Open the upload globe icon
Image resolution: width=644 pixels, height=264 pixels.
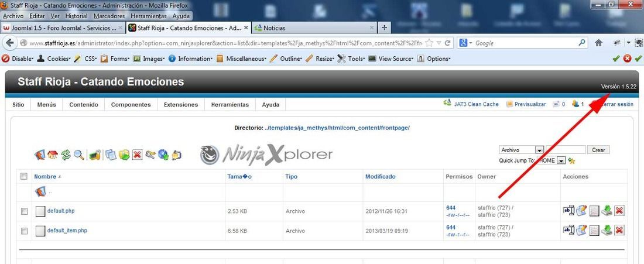pos(163,155)
